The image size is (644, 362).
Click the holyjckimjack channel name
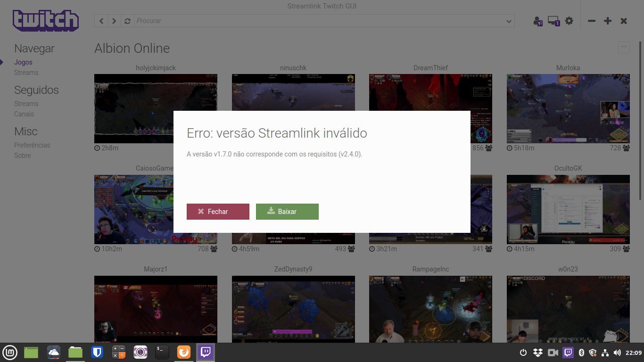(156, 68)
